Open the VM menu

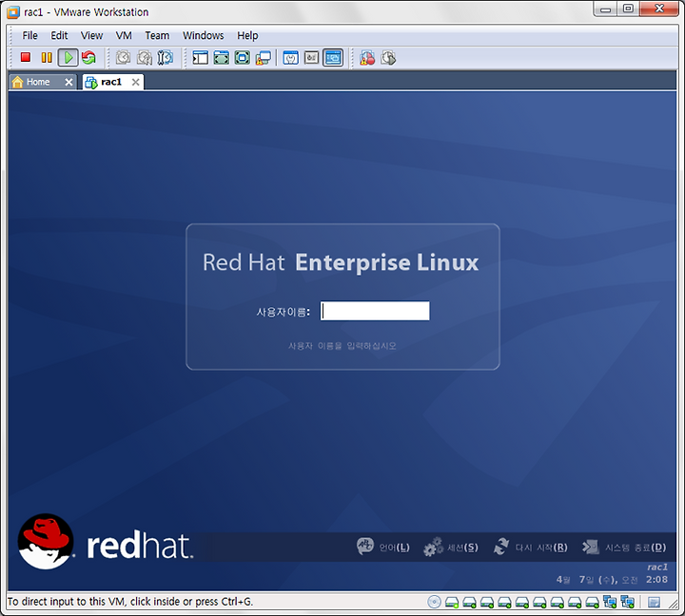[x=124, y=35]
